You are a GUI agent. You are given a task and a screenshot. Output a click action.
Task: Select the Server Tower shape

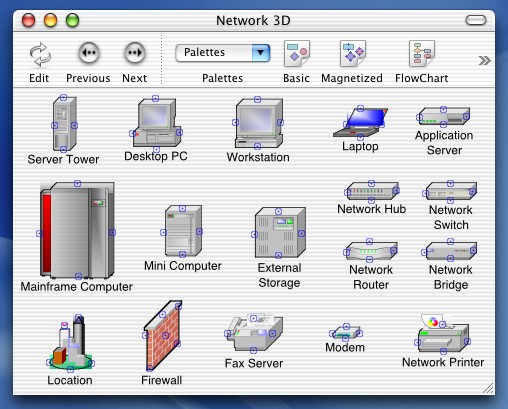(x=64, y=124)
